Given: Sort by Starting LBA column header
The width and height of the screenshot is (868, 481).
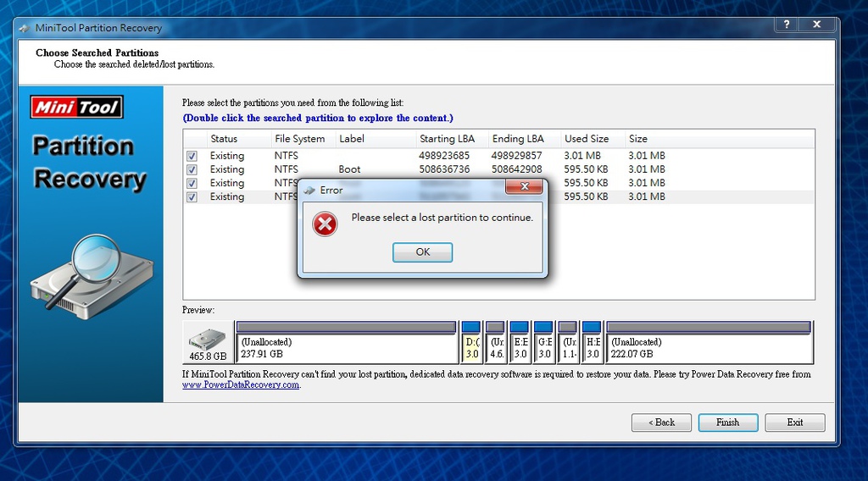Looking at the screenshot, I should coord(453,139).
